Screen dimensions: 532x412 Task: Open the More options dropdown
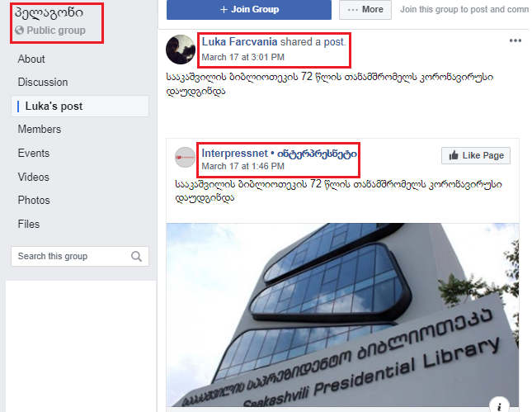tap(365, 10)
